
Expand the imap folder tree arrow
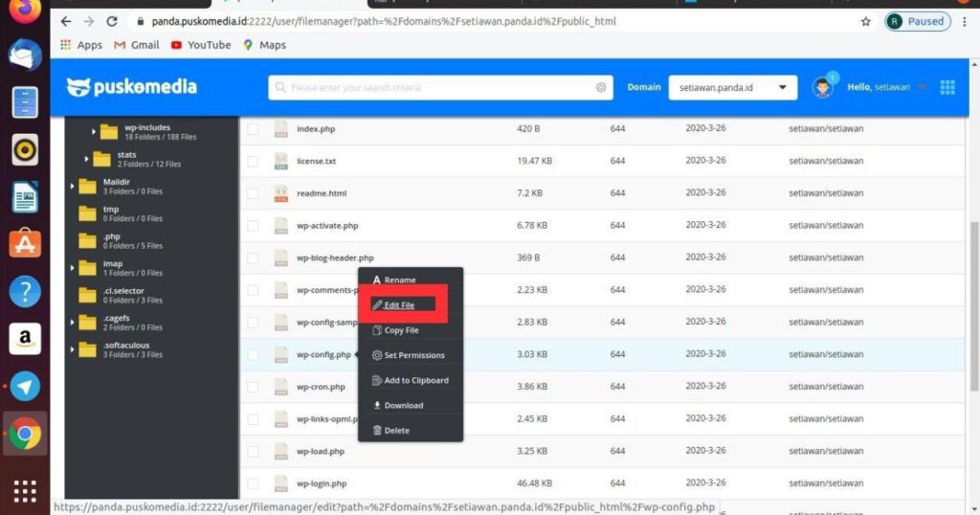point(72,268)
